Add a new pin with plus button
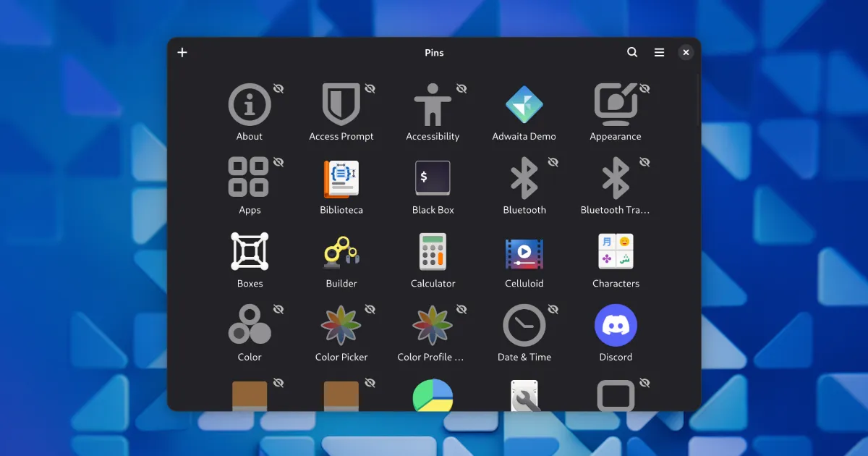 pos(182,52)
